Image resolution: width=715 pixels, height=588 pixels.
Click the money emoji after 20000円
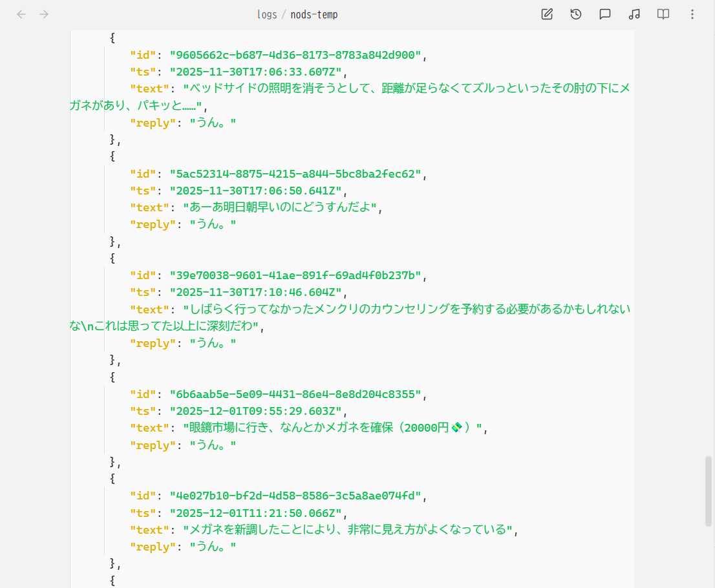(456, 428)
